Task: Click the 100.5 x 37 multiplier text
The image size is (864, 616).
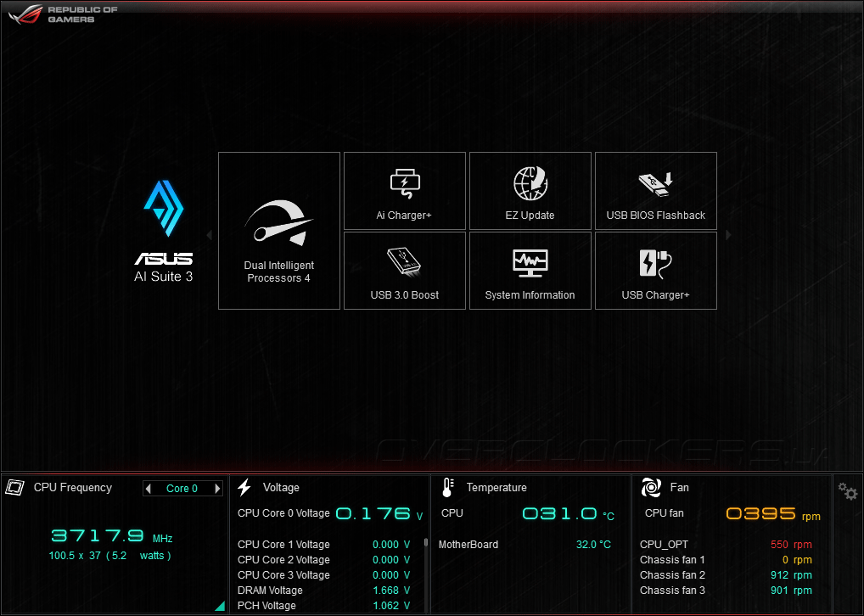Action: tap(110, 556)
